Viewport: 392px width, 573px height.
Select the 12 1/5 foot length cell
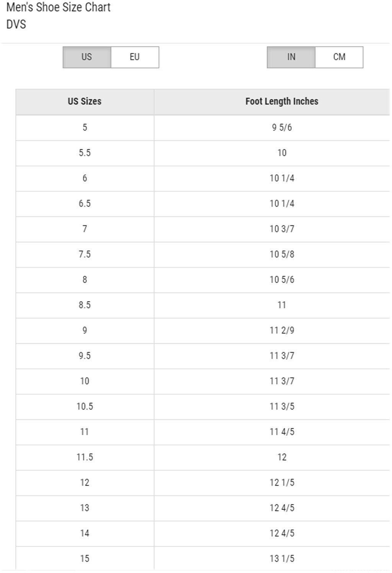click(x=282, y=482)
